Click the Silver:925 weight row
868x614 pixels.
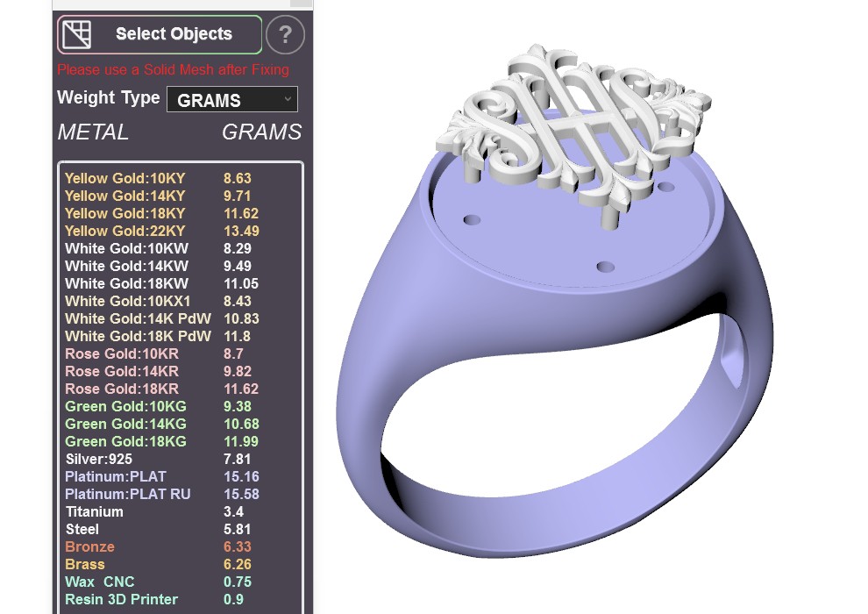[x=181, y=459]
